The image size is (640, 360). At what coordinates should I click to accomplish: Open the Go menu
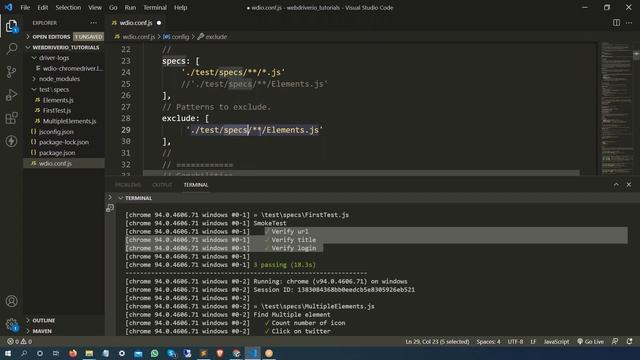113,7
